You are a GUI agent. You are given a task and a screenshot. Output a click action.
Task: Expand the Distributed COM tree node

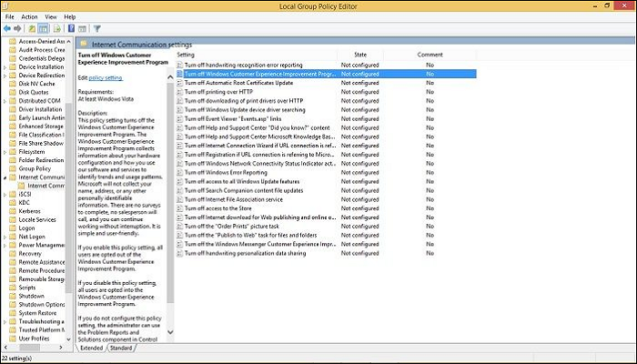pyautogui.click(x=5, y=101)
